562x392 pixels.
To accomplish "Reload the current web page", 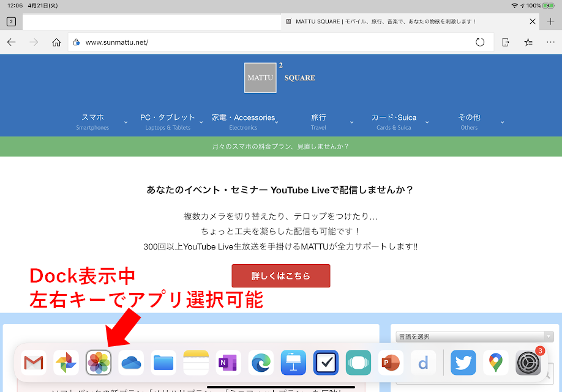I will (480, 42).
